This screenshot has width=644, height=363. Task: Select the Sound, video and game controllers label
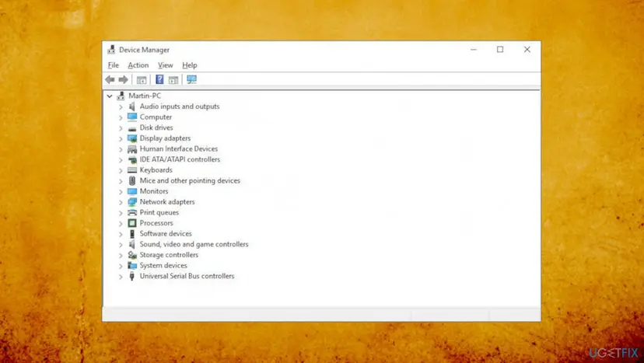(194, 244)
